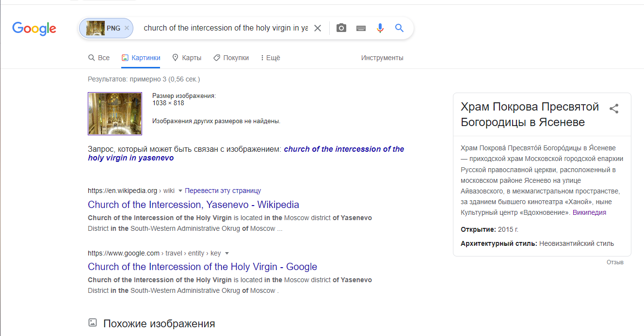Clear the search query text
644x336 pixels.
tap(318, 28)
